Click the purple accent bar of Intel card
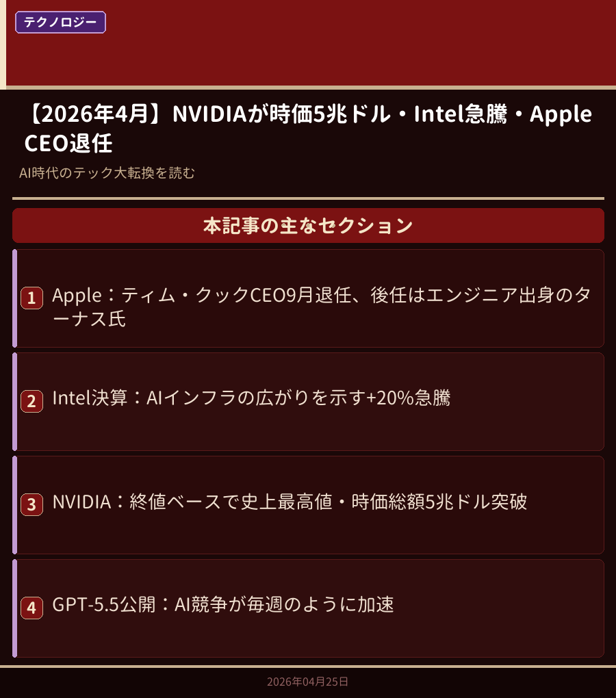 14,402
